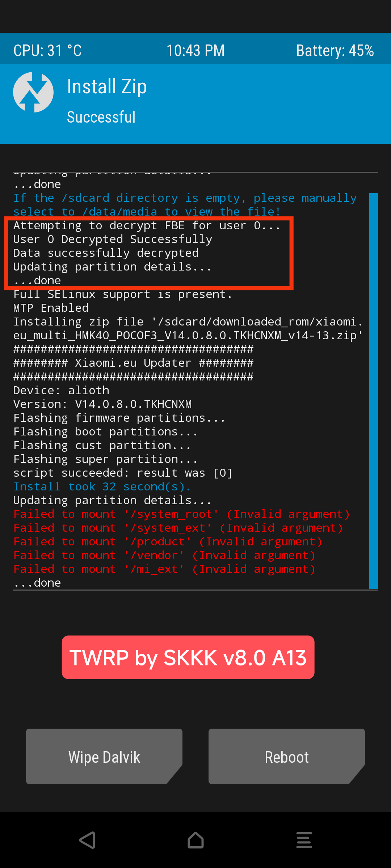Tap the Reboot button
Viewport: 391px width, 868px height.
click(x=287, y=757)
